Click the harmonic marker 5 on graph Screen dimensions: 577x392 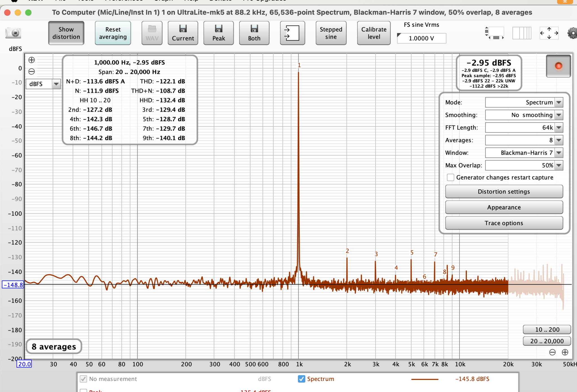click(x=412, y=253)
